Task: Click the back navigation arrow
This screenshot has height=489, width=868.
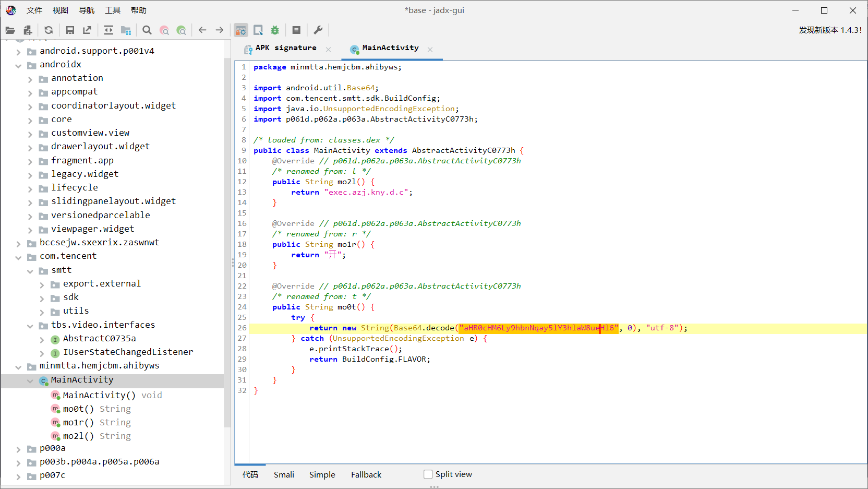Action: tap(202, 30)
